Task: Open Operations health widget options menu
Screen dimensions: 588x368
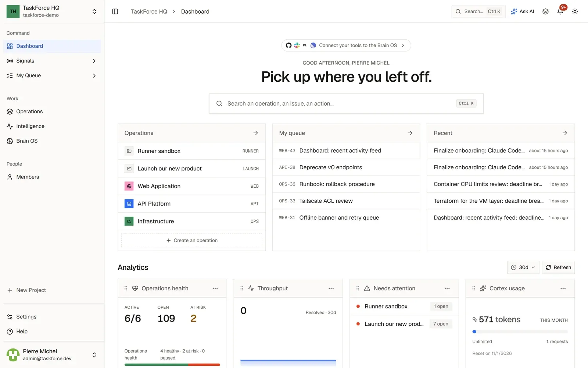Action: click(x=215, y=288)
